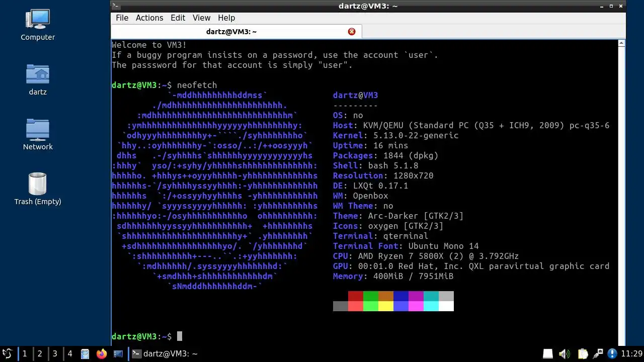Open the Edit menu
644x362 pixels.
[178, 18]
